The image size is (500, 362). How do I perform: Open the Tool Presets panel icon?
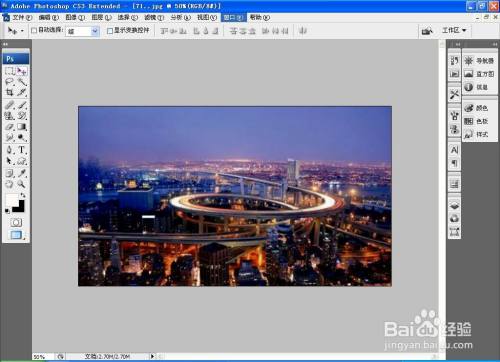pyautogui.click(x=454, y=94)
